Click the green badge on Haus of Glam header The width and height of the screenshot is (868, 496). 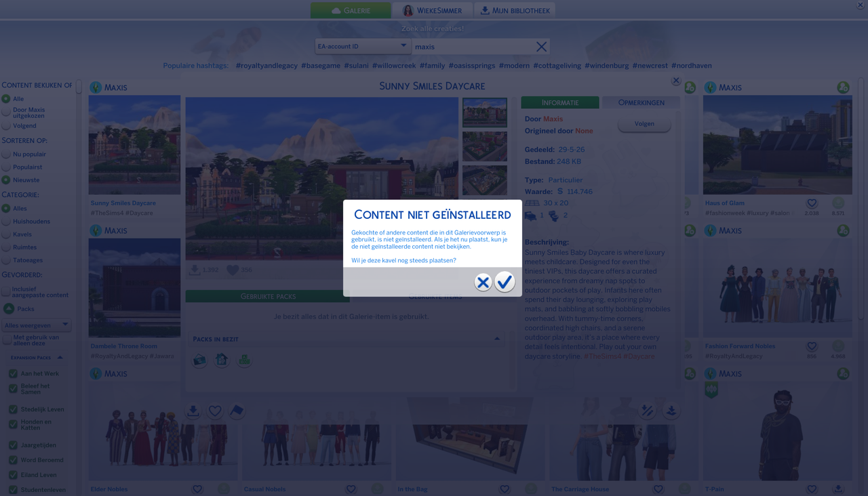pos(843,87)
